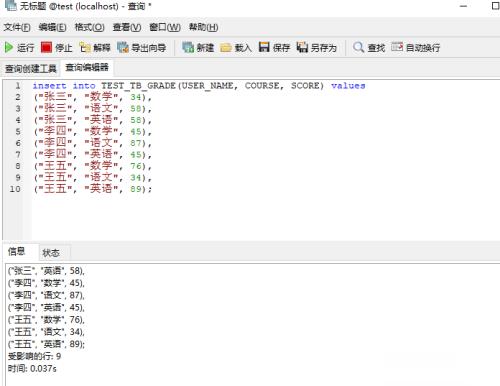
Task: Click the Save As (另存为) icon
Action: pos(302,47)
